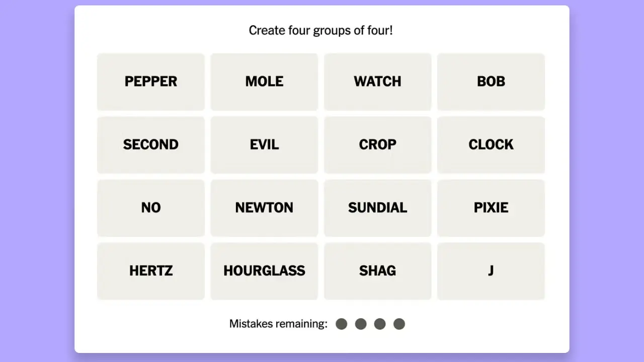Choose the WATCH word tile
Screen dimensions: 644x362
377,81
